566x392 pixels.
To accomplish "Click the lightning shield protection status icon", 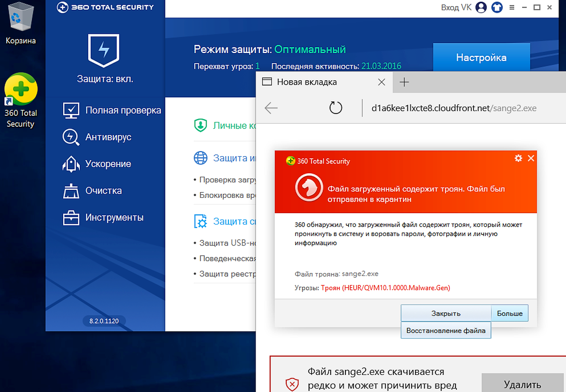I will (104, 50).
